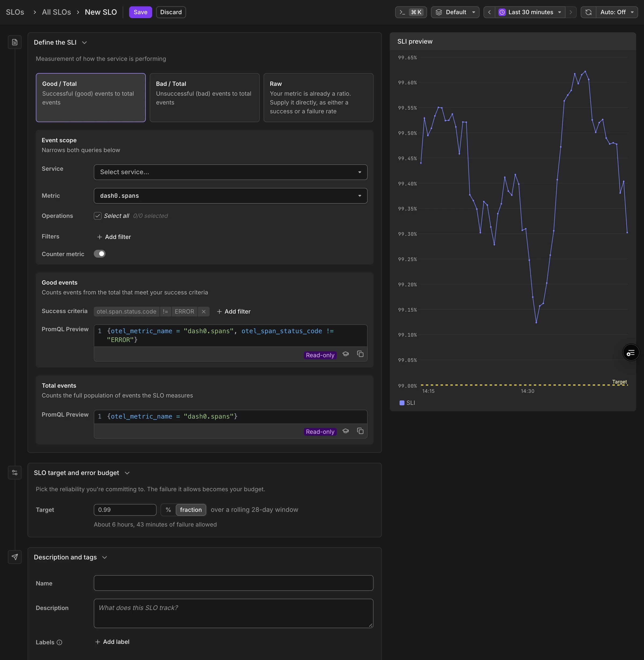Select the Bad / Total SLI type
Image resolution: width=644 pixels, height=660 pixels.
click(x=205, y=98)
